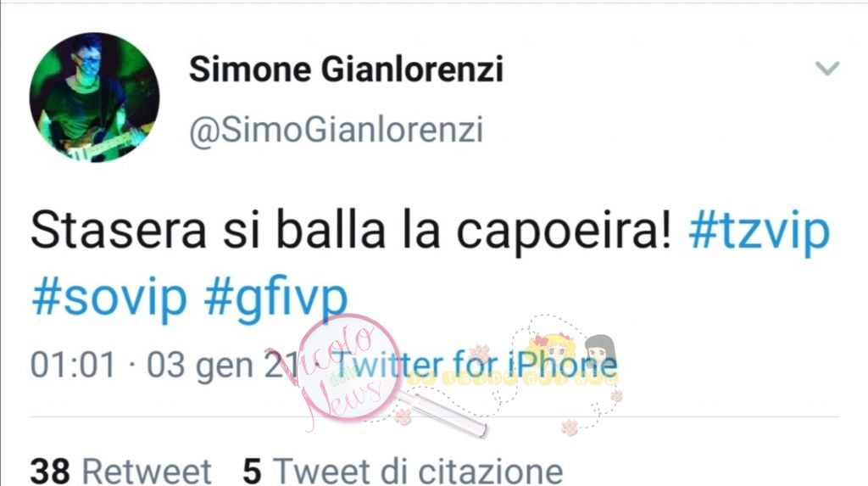Click the number 38 retweet count

tap(50, 472)
